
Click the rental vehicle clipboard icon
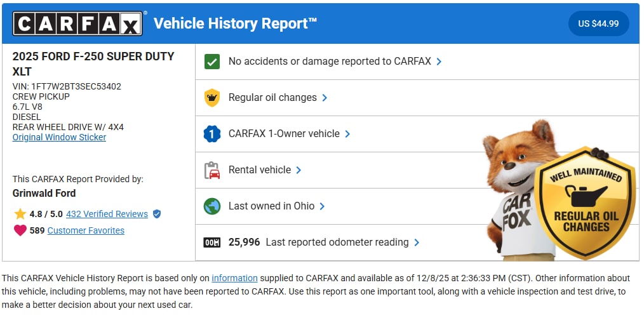coord(211,170)
